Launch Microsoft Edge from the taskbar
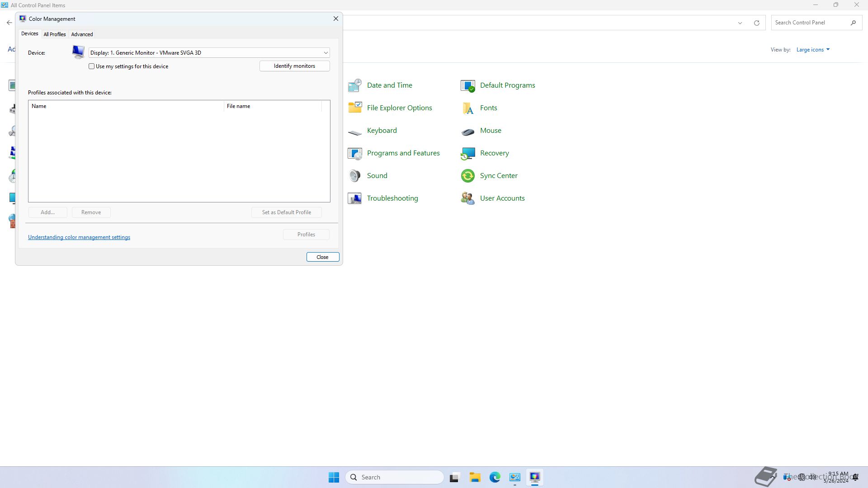The image size is (868, 488). [495, 477]
